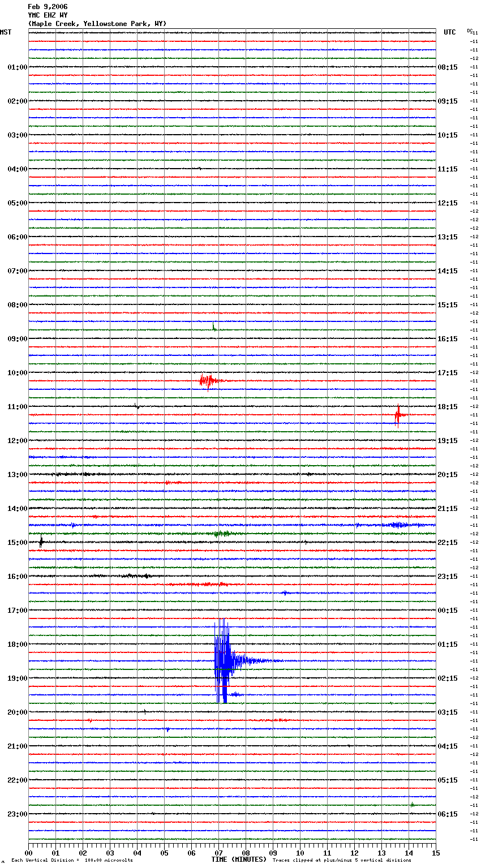Click minute tick label 07 on bottom axis
Viewport: 481px width, 868px height.
pos(218,853)
